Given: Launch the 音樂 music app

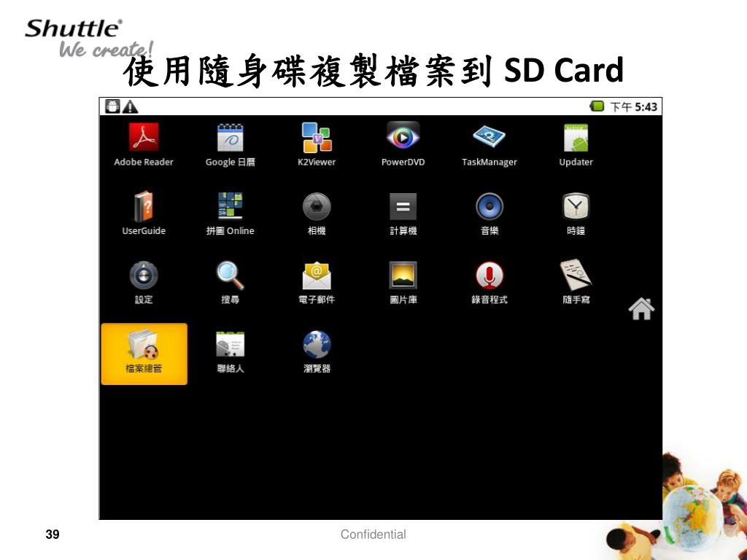Looking at the screenshot, I should (489, 214).
